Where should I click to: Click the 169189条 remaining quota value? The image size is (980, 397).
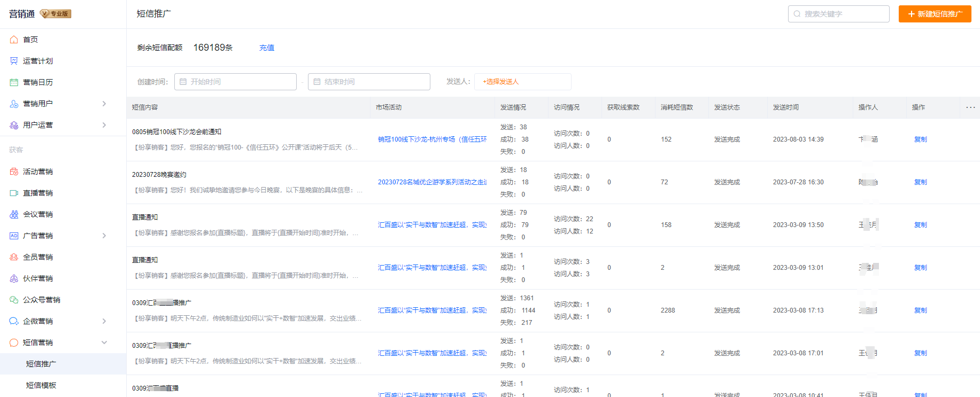tap(213, 48)
